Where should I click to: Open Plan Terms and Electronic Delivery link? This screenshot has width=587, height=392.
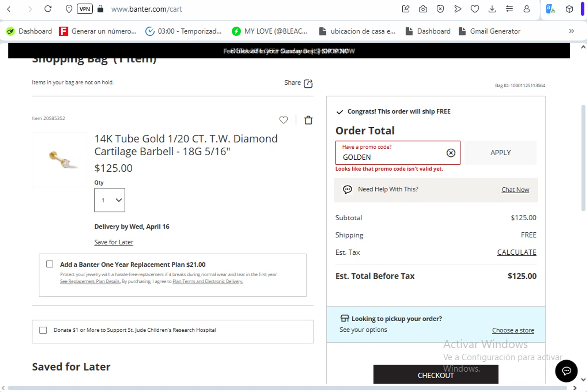click(208, 281)
